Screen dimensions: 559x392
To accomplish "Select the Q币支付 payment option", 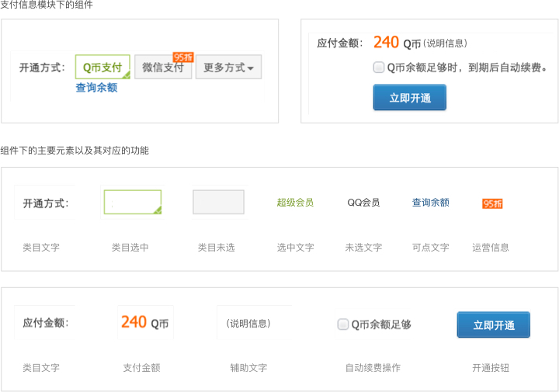I will [102, 68].
